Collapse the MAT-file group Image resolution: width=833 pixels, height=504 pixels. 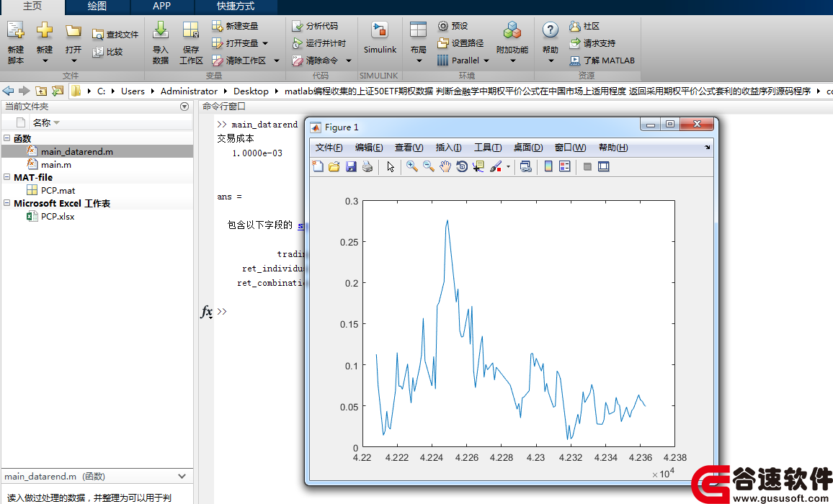pyautogui.click(x=7, y=177)
